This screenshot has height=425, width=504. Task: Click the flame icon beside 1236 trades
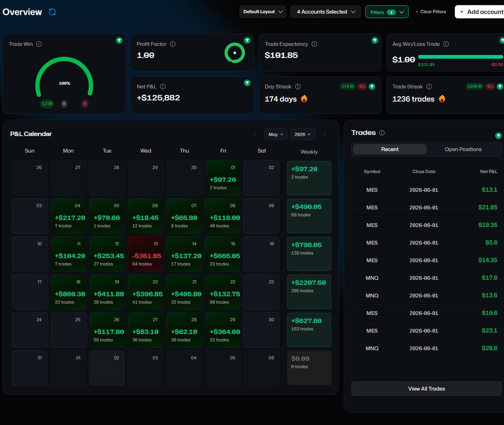coord(442,99)
